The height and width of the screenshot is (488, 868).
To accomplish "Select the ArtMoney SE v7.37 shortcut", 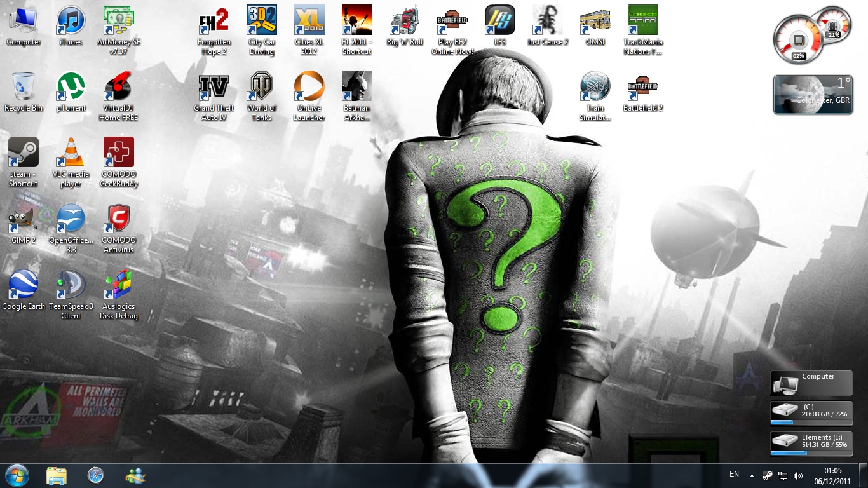I will pos(118,30).
